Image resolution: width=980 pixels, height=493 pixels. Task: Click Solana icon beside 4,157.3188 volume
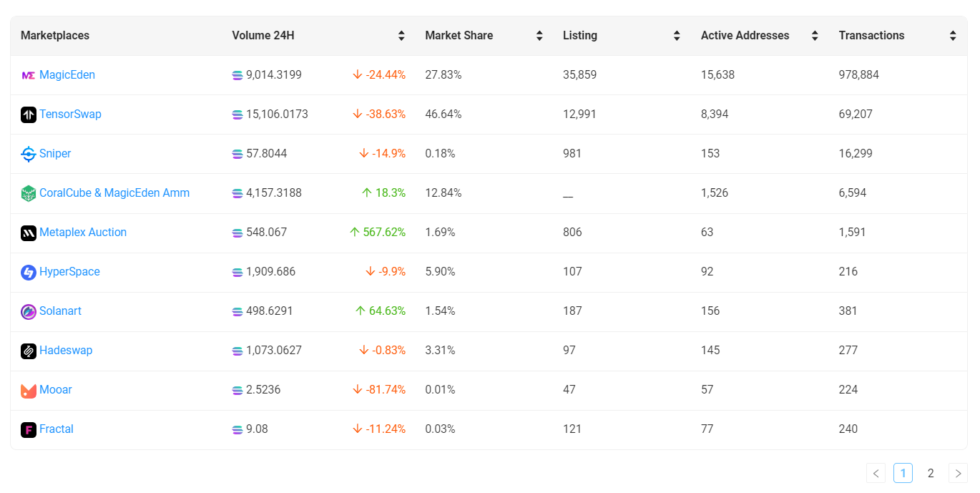(x=237, y=193)
